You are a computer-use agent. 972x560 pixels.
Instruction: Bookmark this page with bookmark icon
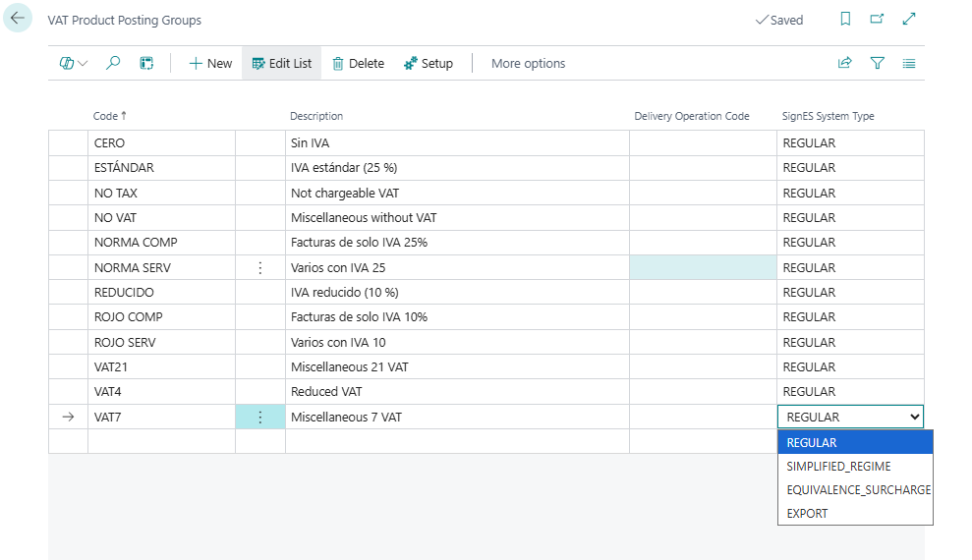click(845, 20)
